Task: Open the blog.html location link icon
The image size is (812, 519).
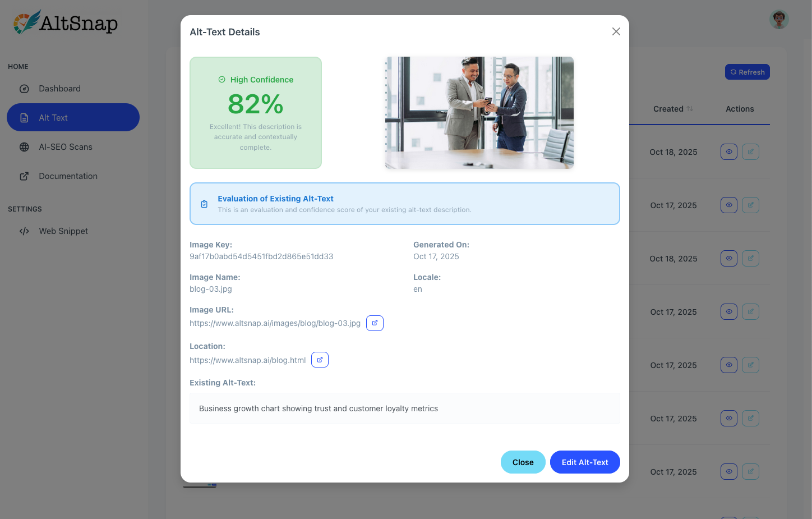Action: tap(320, 359)
